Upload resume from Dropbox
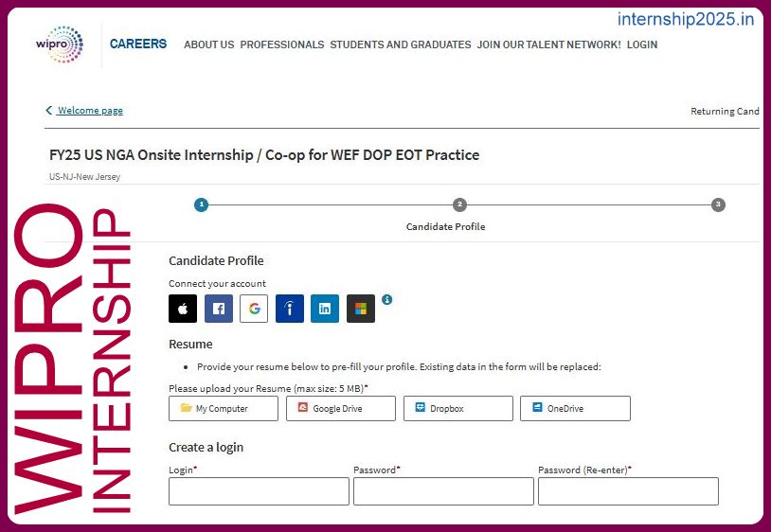Image resolution: width=771 pixels, height=532 pixels. point(458,408)
